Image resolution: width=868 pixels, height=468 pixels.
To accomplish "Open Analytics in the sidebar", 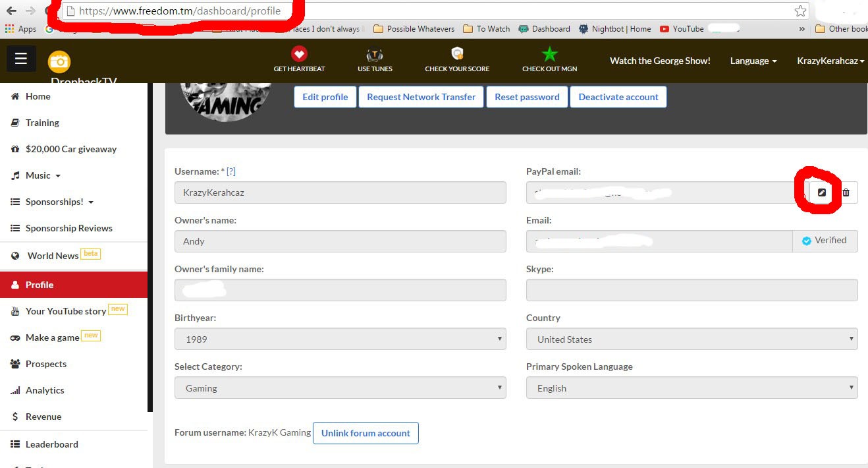I will tap(45, 390).
